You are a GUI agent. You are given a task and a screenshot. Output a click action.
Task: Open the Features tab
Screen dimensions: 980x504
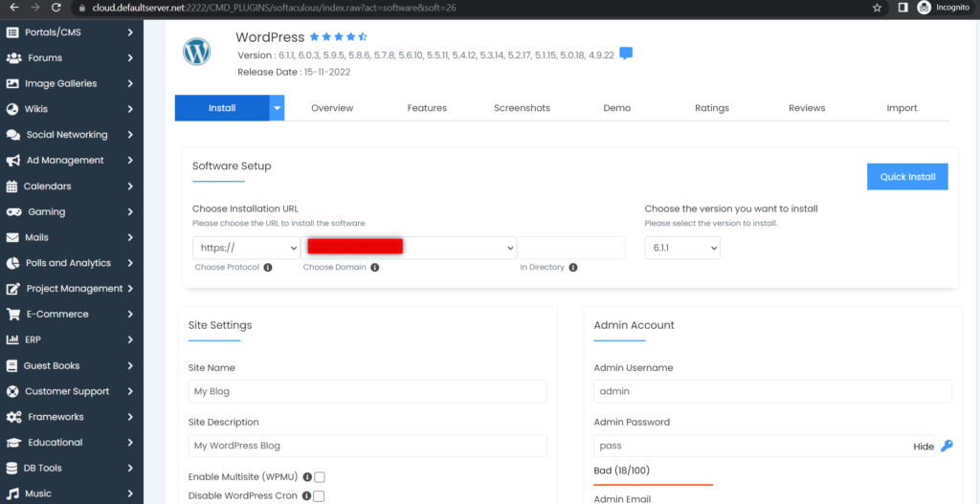point(427,108)
